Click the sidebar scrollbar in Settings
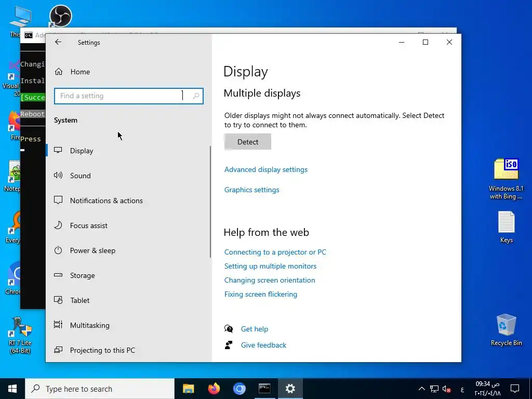The image size is (532, 399). (x=210, y=202)
